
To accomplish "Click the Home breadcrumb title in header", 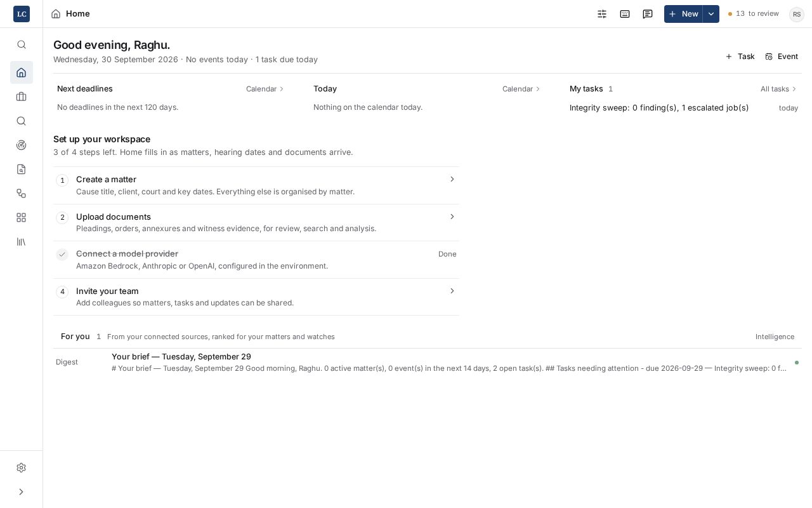I will coord(78,14).
